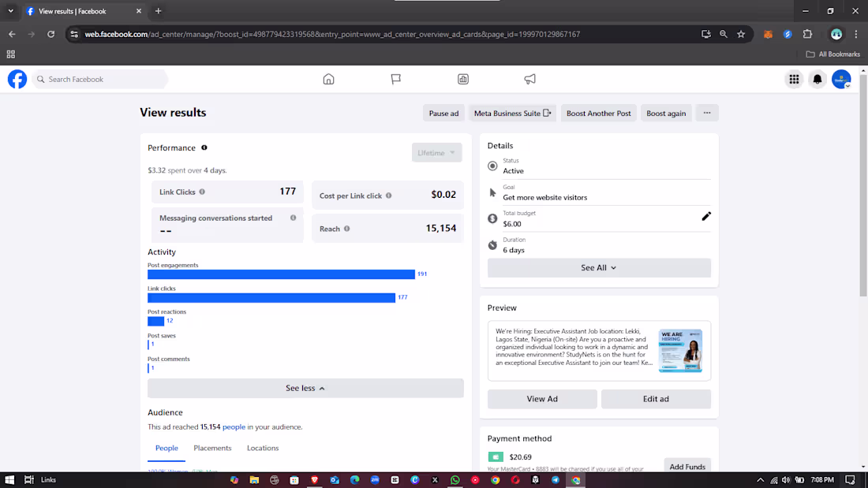Open All Bookmarks folder
The height and width of the screenshot is (488, 868).
click(833, 54)
